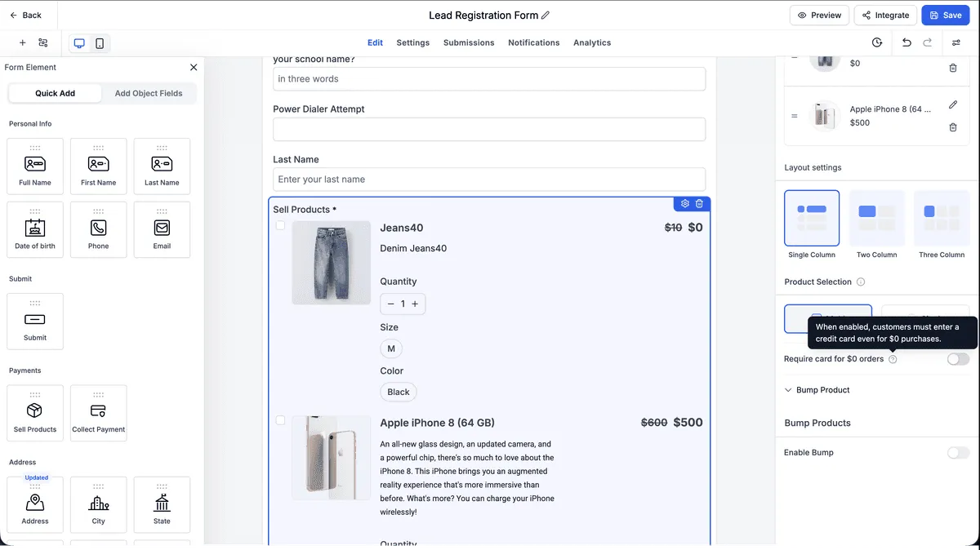
Task: Click the Last Name input field
Action: pos(489,180)
